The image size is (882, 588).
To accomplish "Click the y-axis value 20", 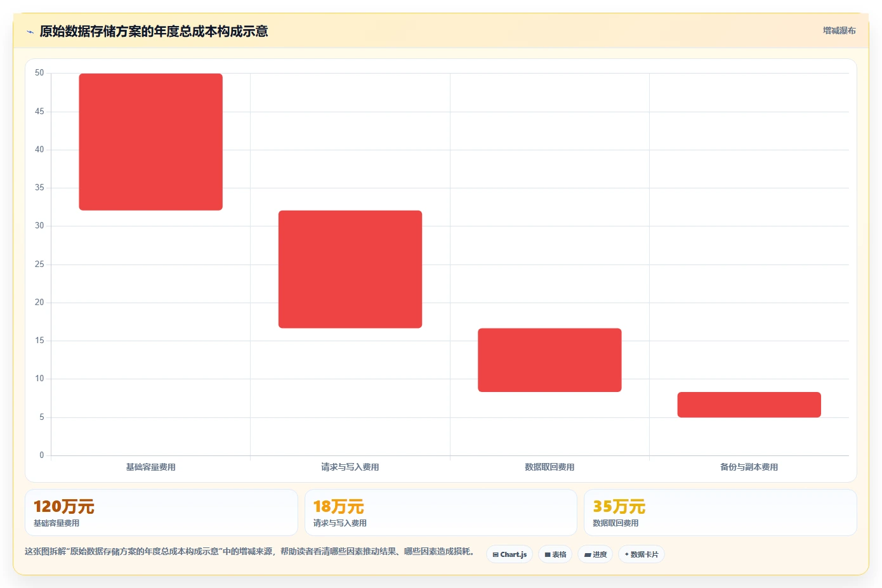I will [x=39, y=303].
